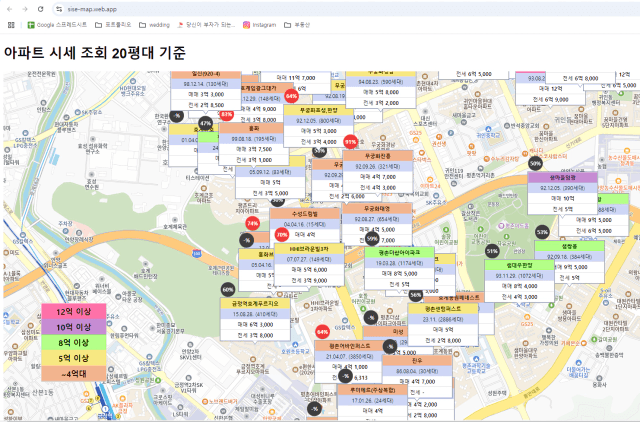Click the dark 60% ratio marker

pos(228,290)
